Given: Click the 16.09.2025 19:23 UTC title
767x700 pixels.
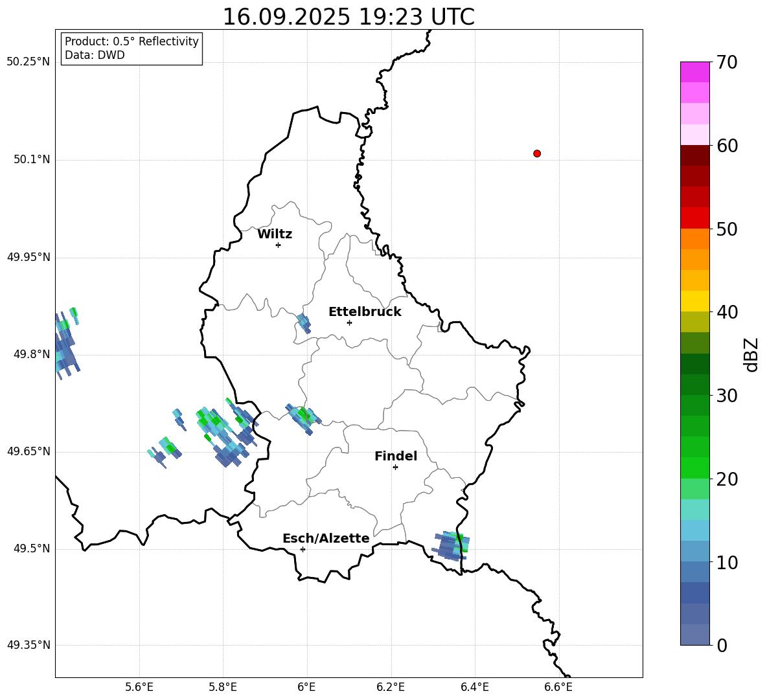Looking at the screenshot, I should pos(349,17).
